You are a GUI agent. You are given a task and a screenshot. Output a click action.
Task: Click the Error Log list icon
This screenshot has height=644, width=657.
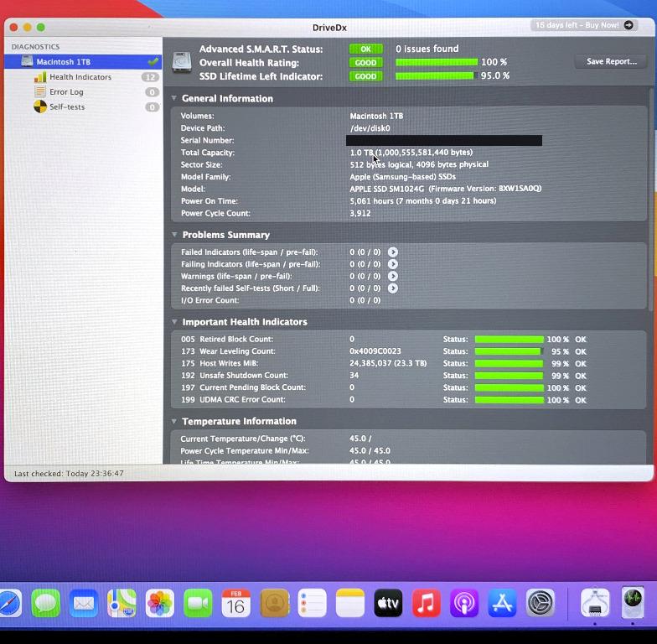click(40, 91)
